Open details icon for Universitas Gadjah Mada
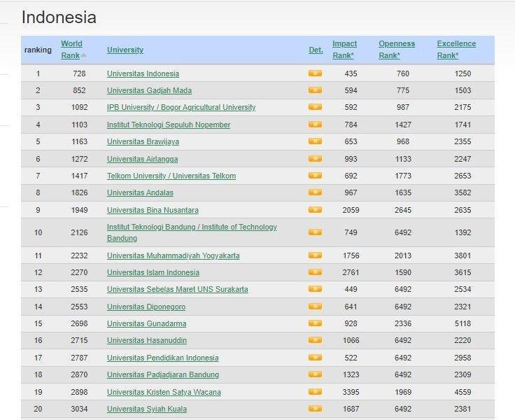The height and width of the screenshot is (420, 515). pos(315,90)
